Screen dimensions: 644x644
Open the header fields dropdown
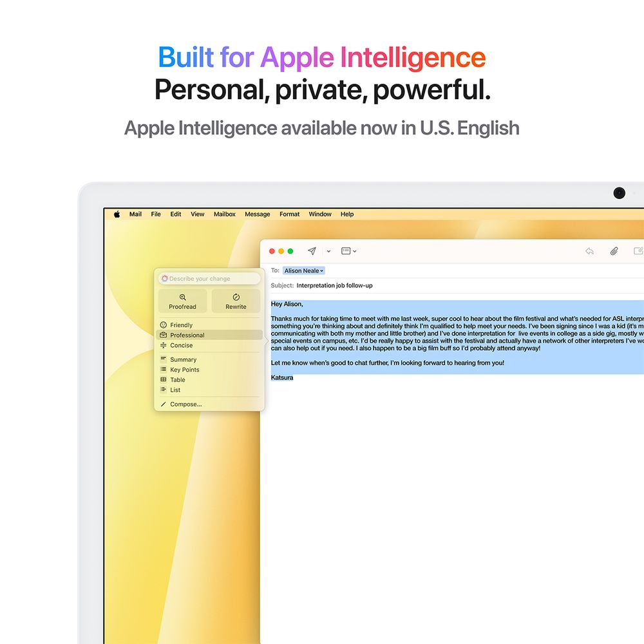tap(348, 251)
